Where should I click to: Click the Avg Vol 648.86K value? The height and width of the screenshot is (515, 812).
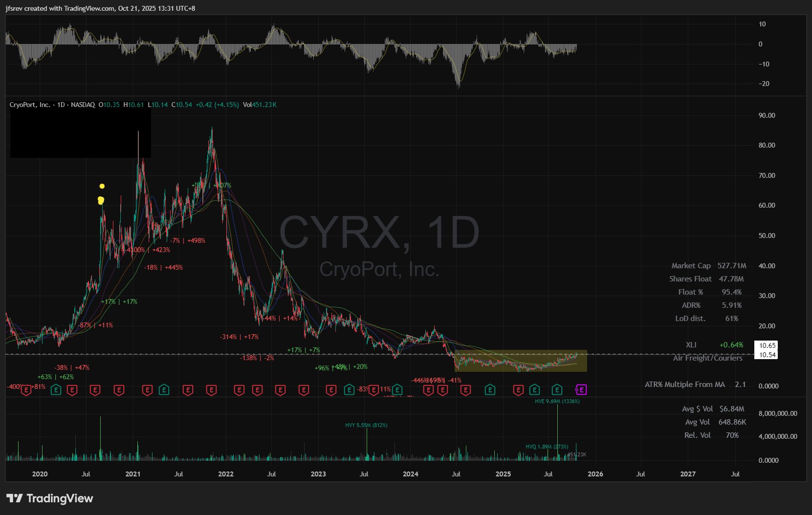(732, 422)
